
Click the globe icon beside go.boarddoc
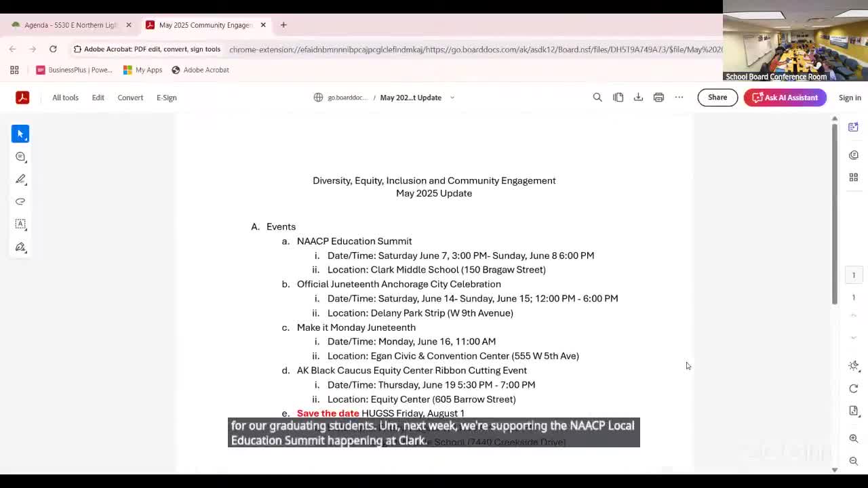pos(318,98)
